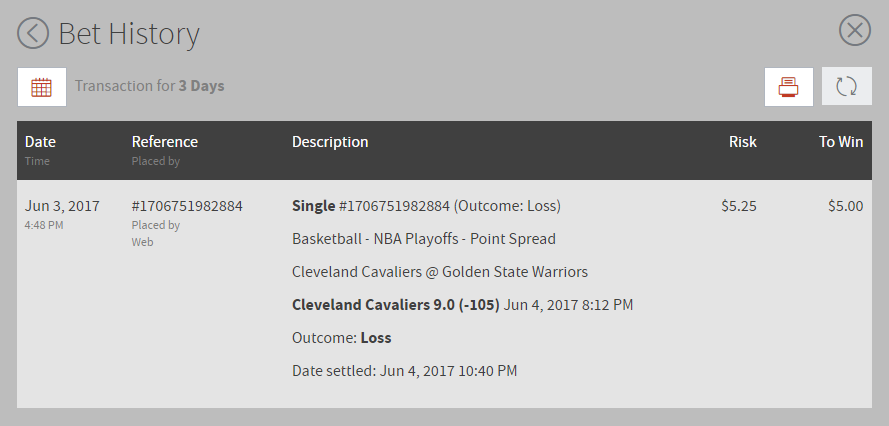The width and height of the screenshot is (889, 426).
Task: Click the To Win column header
Action: 841,142
